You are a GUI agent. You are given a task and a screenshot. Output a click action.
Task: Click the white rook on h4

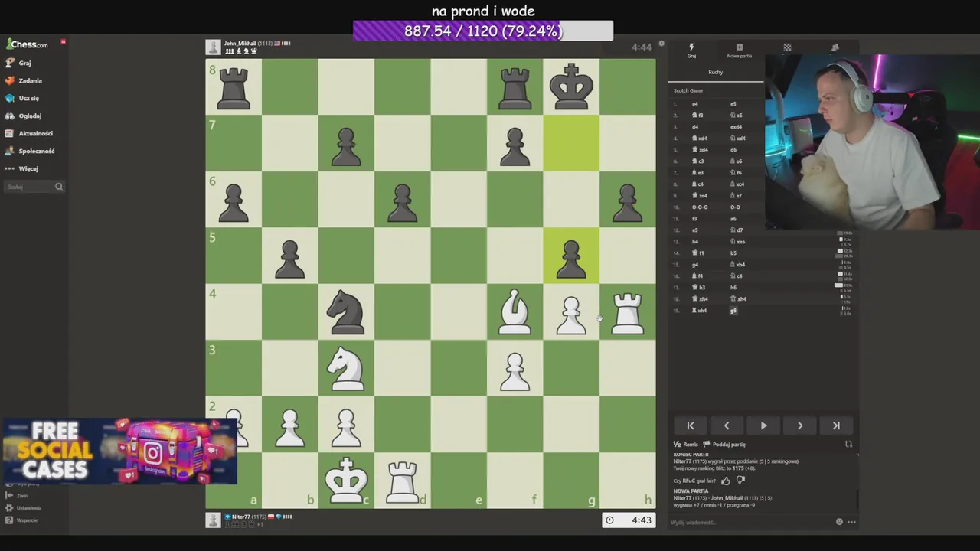point(627,313)
